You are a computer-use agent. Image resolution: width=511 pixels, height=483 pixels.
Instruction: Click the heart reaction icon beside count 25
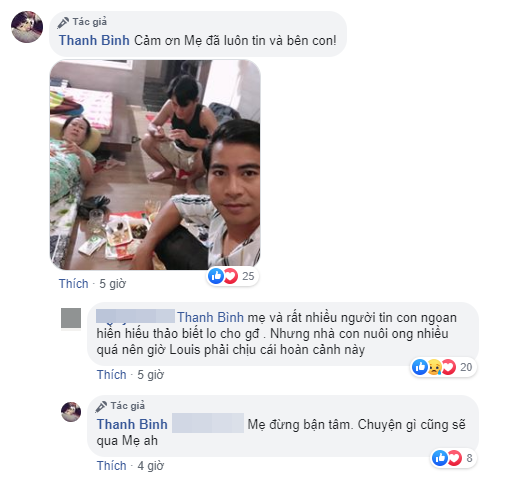[x=231, y=276]
